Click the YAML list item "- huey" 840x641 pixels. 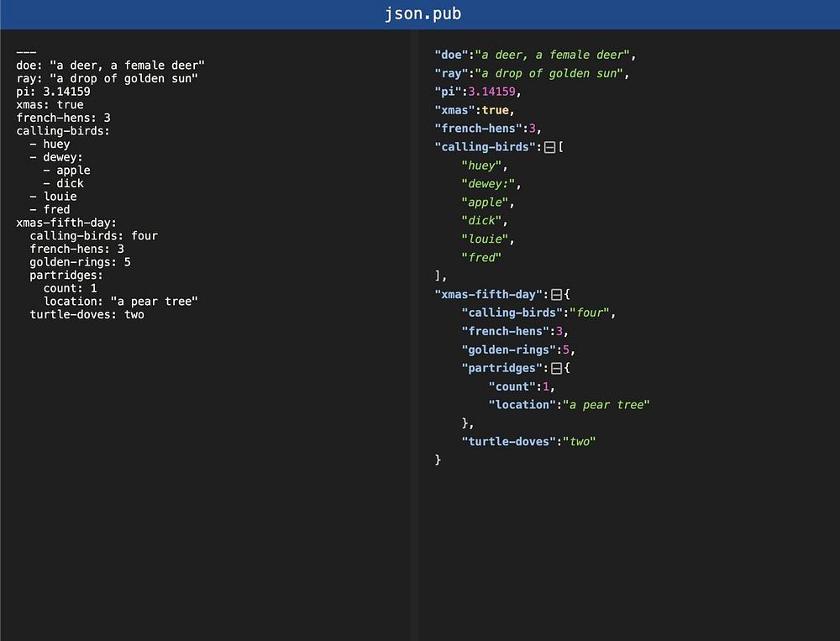click(50, 144)
